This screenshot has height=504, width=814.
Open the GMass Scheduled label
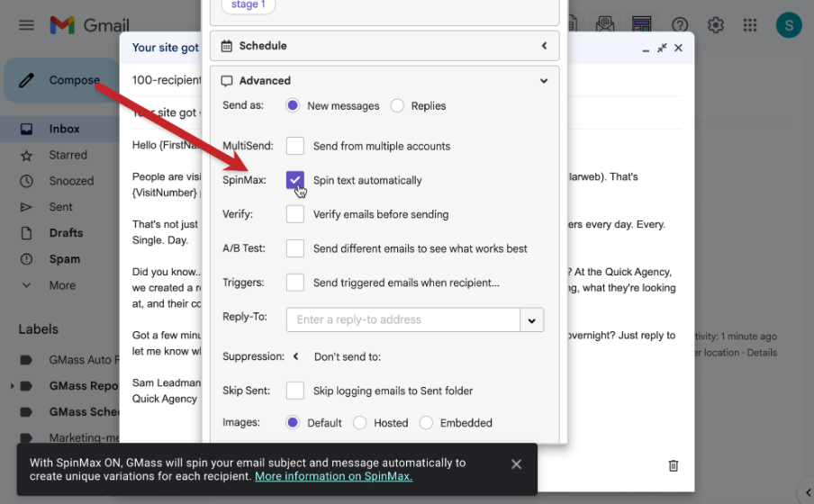(84, 411)
